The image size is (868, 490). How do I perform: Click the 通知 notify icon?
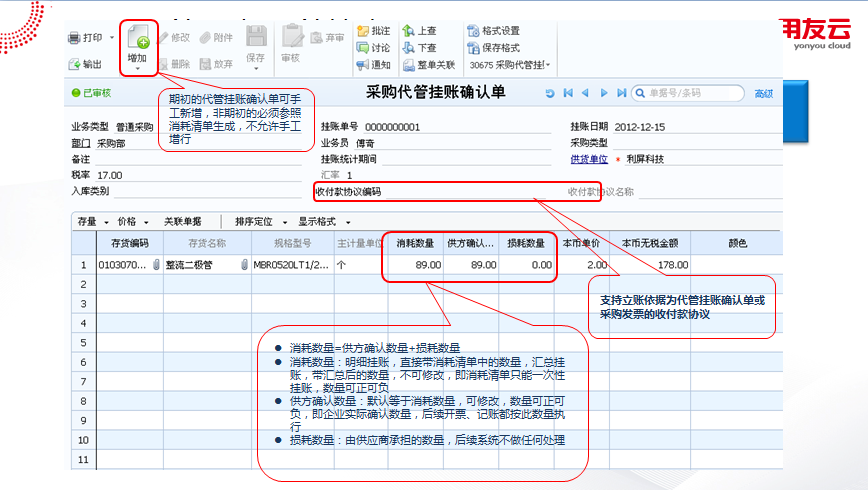pos(363,65)
